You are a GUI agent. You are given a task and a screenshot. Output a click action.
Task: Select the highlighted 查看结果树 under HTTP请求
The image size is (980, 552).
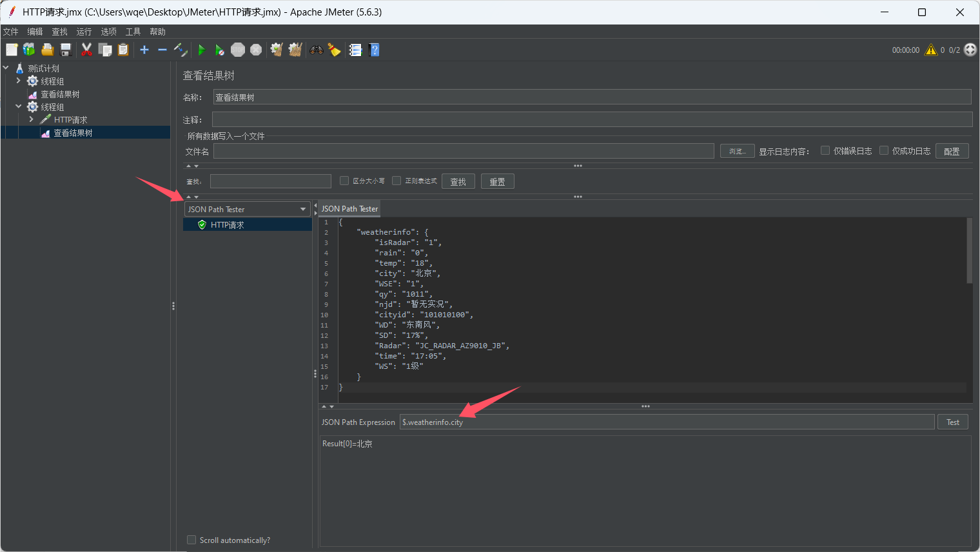coord(73,133)
